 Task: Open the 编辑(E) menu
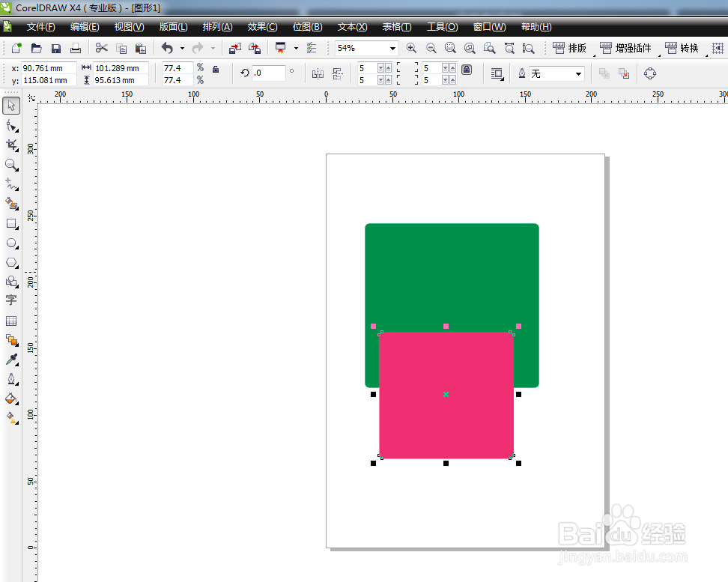[85, 27]
